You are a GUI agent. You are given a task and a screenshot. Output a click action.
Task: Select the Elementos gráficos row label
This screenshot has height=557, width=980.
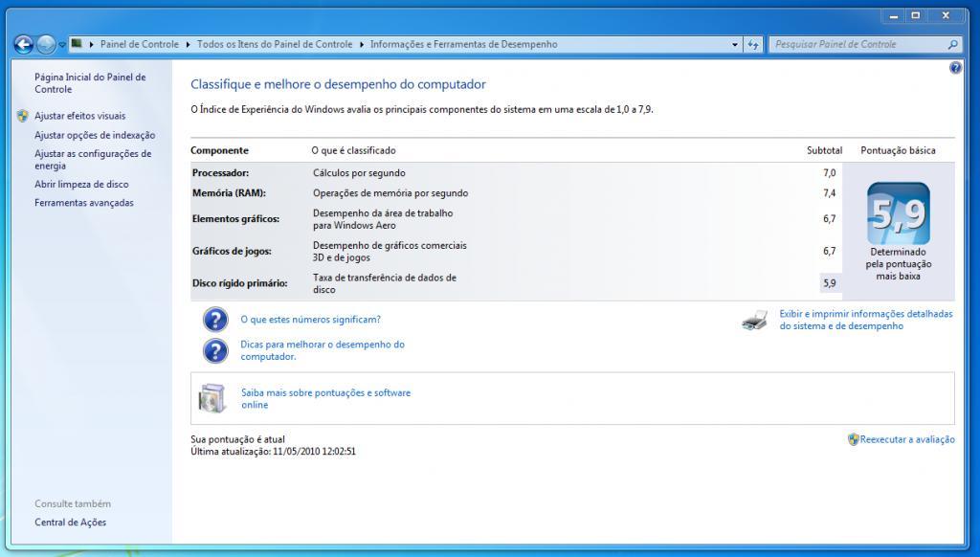coord(235,219)
